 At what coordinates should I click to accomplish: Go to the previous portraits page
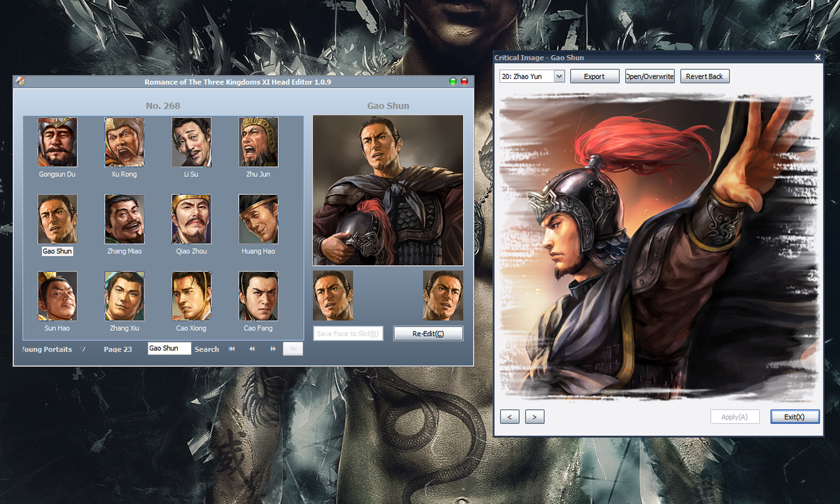[252, 349]
